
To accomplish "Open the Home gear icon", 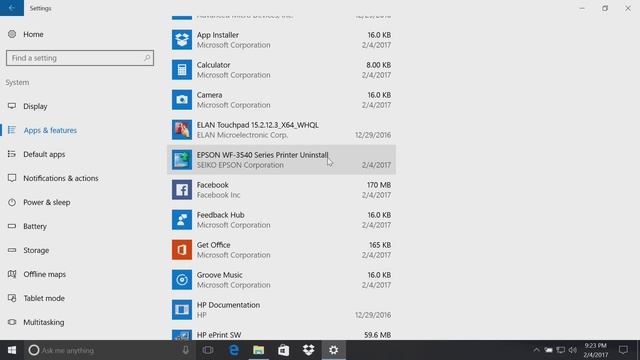I will click(12, 34).
